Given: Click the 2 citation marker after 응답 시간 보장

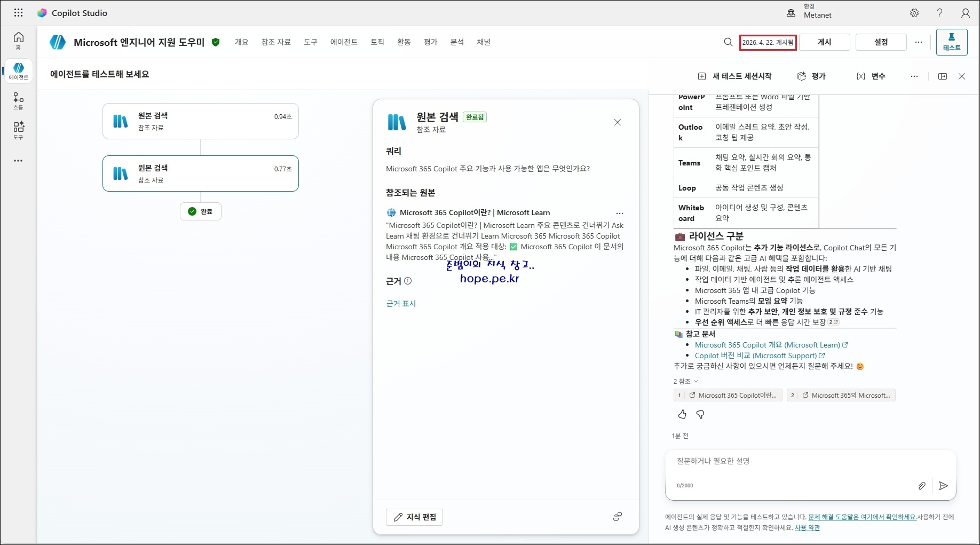Looking at the screenshot, I should point(834,322).
